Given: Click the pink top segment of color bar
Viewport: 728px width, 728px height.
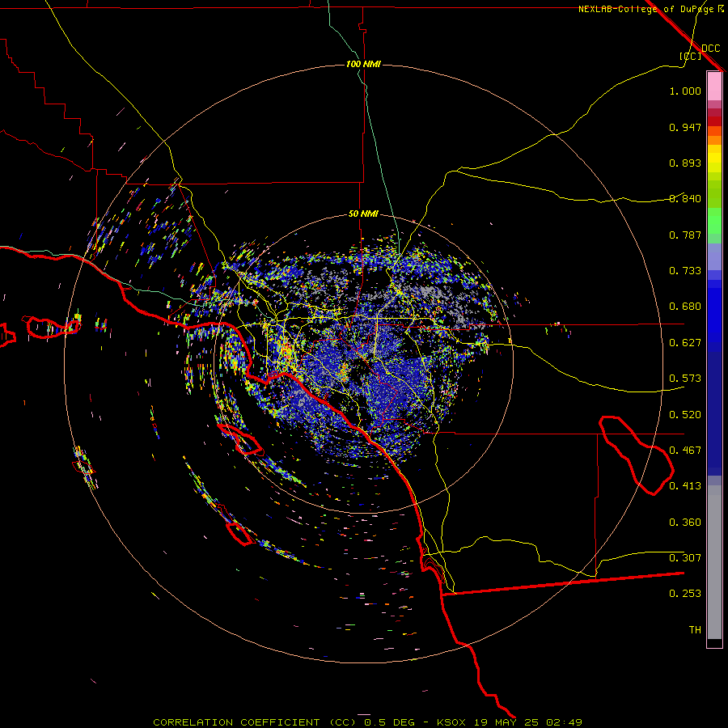Looking at the screenshot, I should (714, 87).
